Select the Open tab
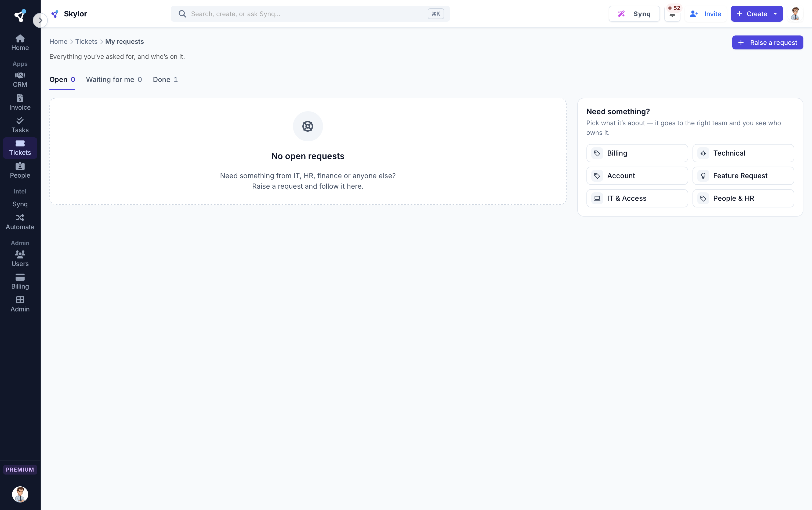 coord(62,80)
